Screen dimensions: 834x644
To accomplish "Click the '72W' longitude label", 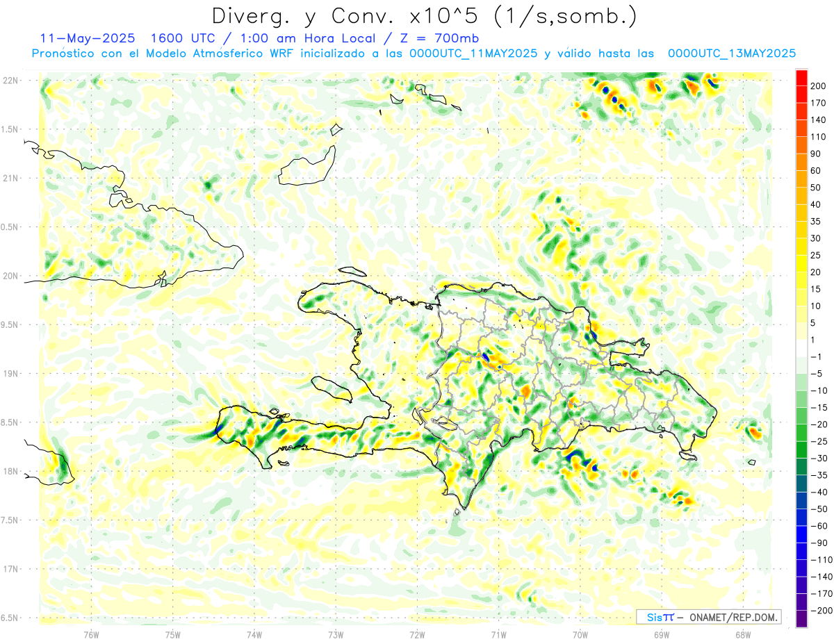I will click(417, 634).
